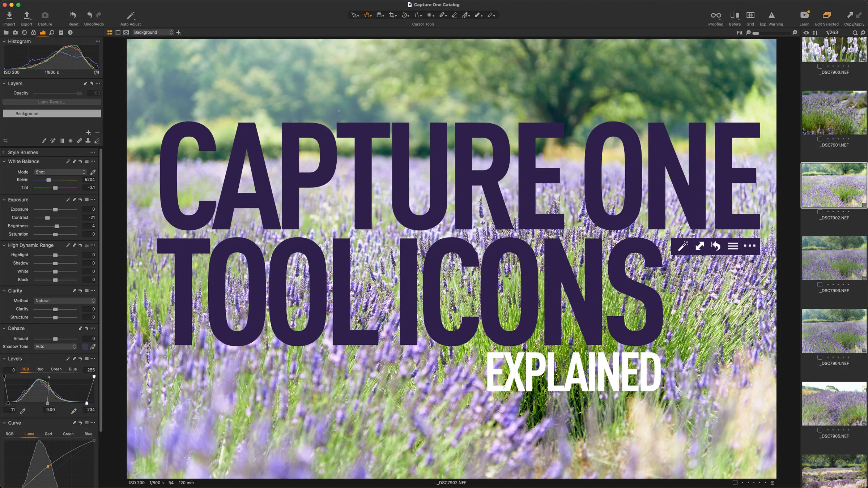Viewport: 868px width, 488px height.
Task: Click the Export toolbar icon
Action: tap(26, 15)
